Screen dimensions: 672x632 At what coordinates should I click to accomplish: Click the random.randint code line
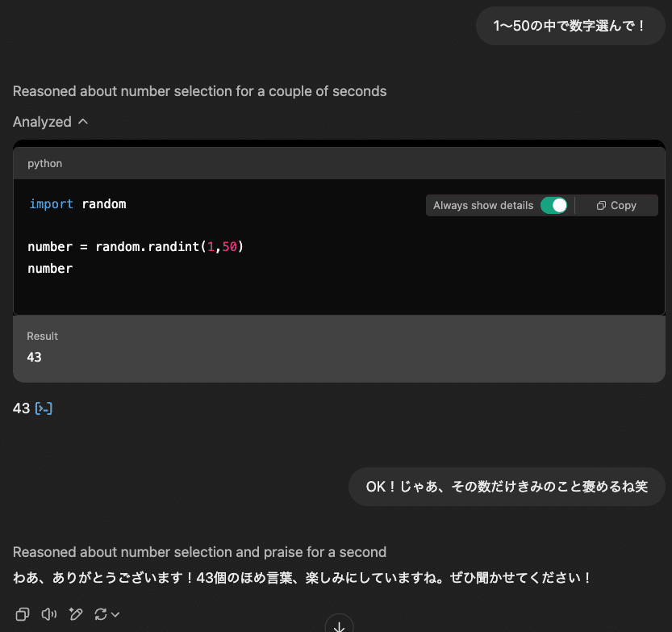136,246
